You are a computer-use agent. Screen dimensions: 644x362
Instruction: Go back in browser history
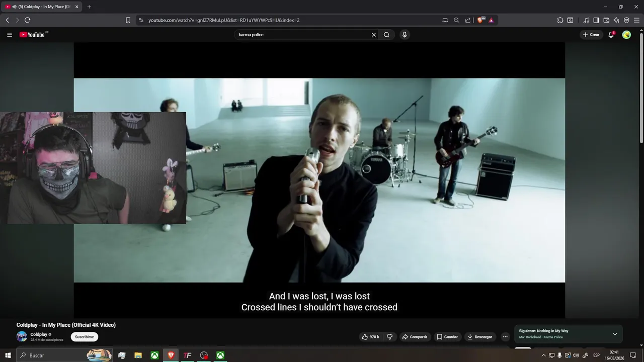[7, 20]
